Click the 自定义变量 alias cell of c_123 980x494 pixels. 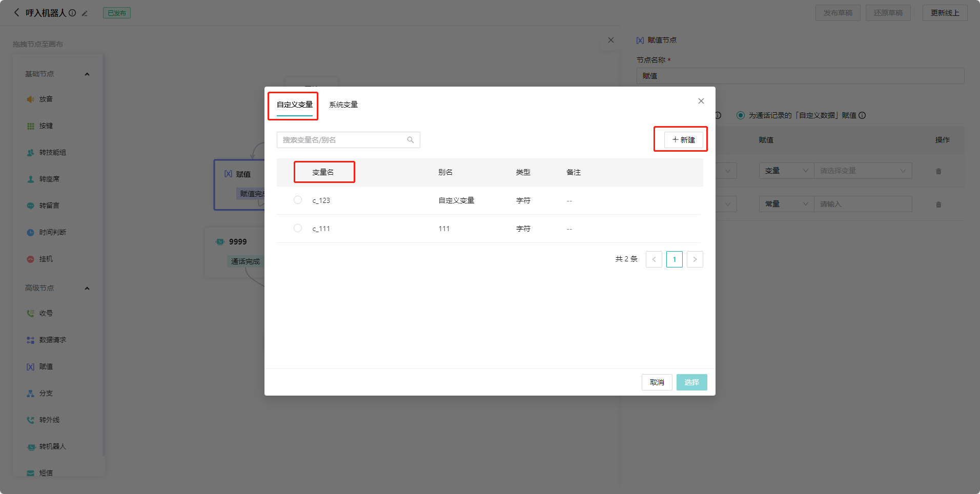pos(456,200)
